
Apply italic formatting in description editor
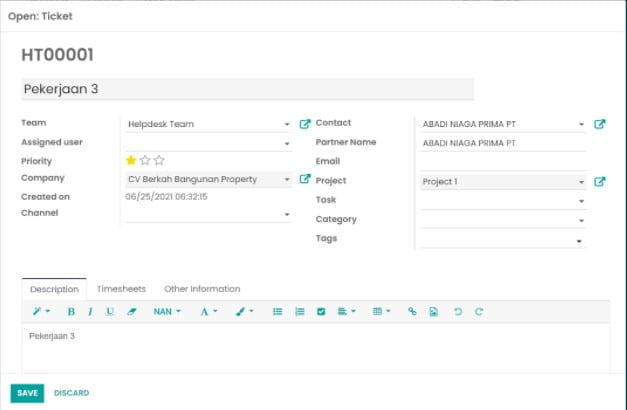click(90, 312)
